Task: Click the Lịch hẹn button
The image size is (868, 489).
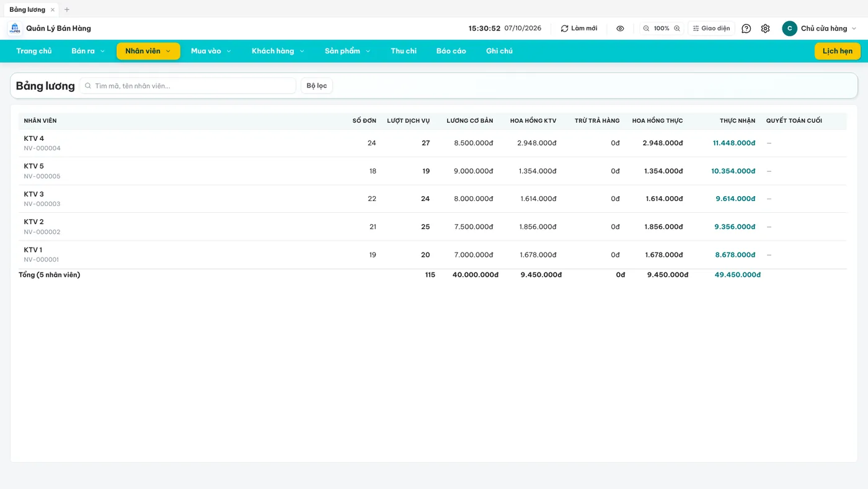Action: pyautogui.click(x=838, y=51)
